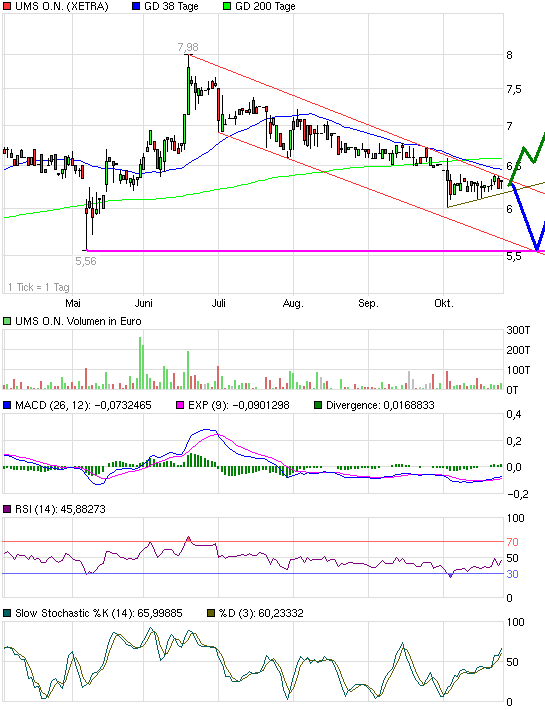Image resolution: width=545 pixels, height=710 pixels.
Task: Click the red UMS O.N. (XETRA) legend swatch
Action: point(7,6)
